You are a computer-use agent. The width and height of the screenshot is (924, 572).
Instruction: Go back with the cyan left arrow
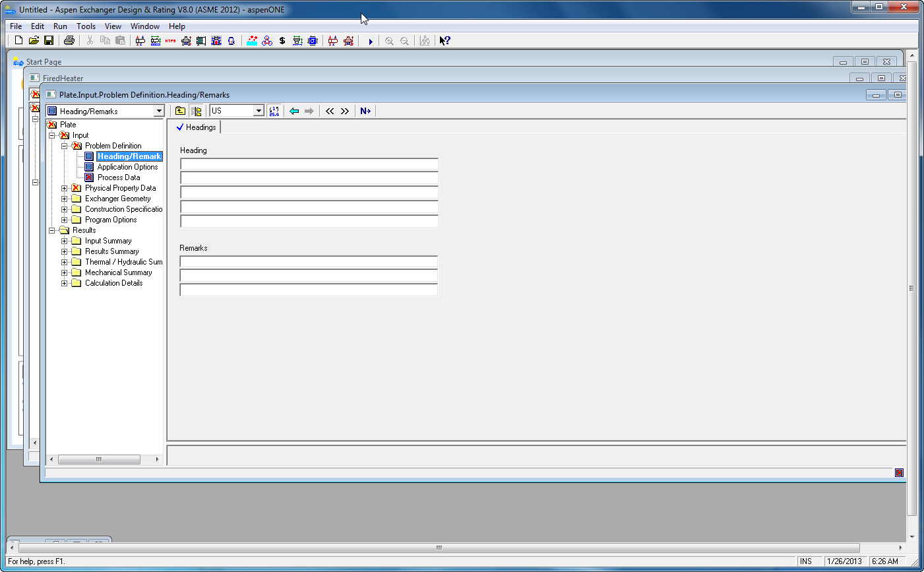294,111
